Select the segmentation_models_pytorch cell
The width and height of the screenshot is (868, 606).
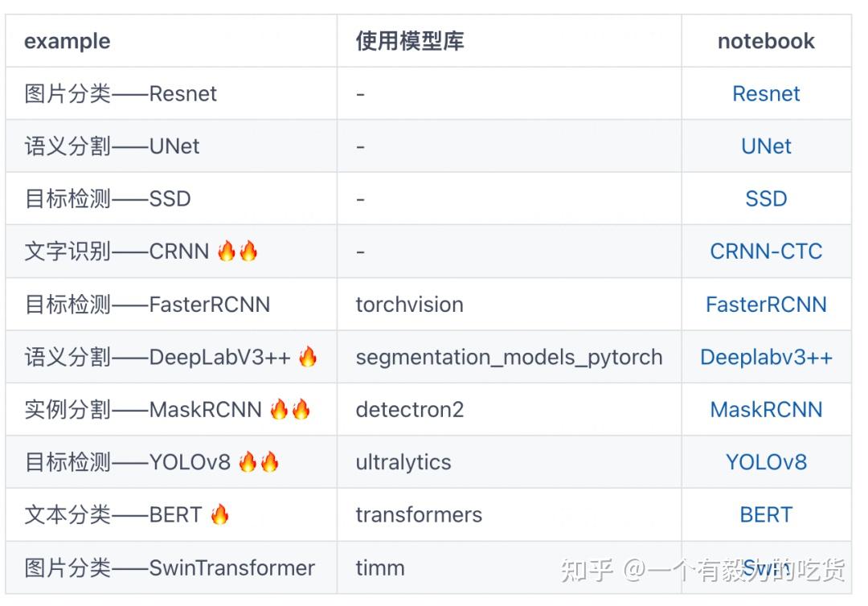click(509, 357)
